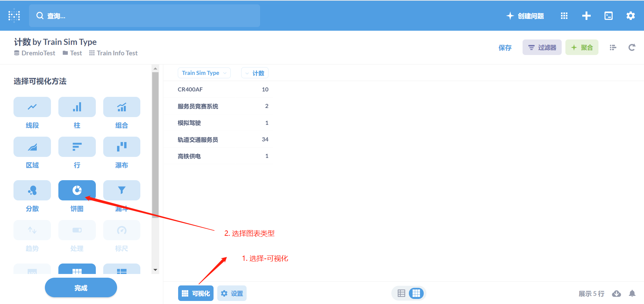Select the bar chart (柱) visualization
The height and width of the screenshot is (304, 644).
pyautogui.click(x=77, y=107)
